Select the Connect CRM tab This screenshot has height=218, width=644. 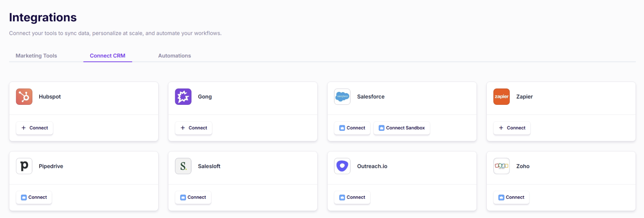108,56
